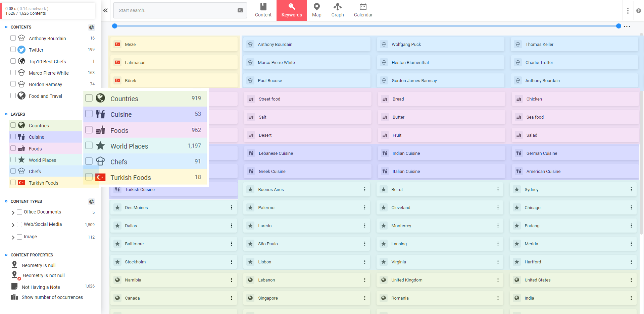Click the right handle of range slider
644x314 pixels.
[x=618, y=26]
